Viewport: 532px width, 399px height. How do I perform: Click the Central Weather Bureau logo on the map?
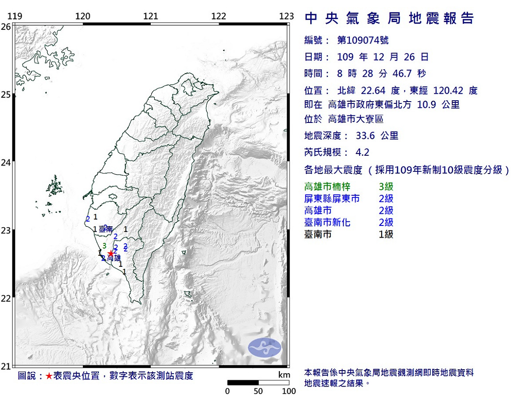click(x=265, y=348)
